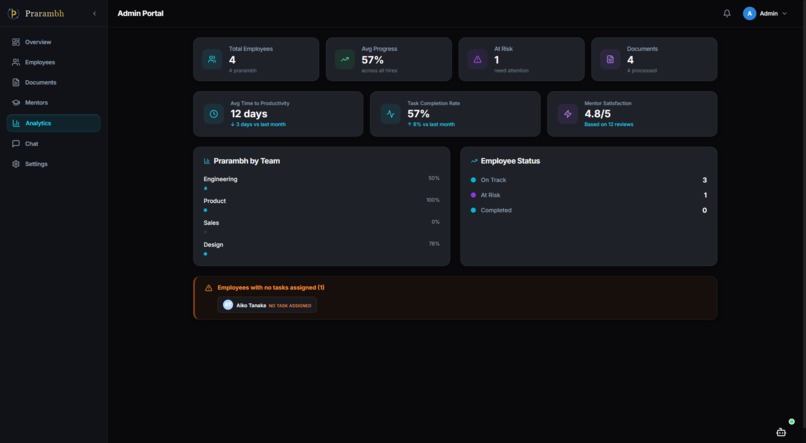Select the Aiko Tanaka no-task chip

click(x=267, y=305)
